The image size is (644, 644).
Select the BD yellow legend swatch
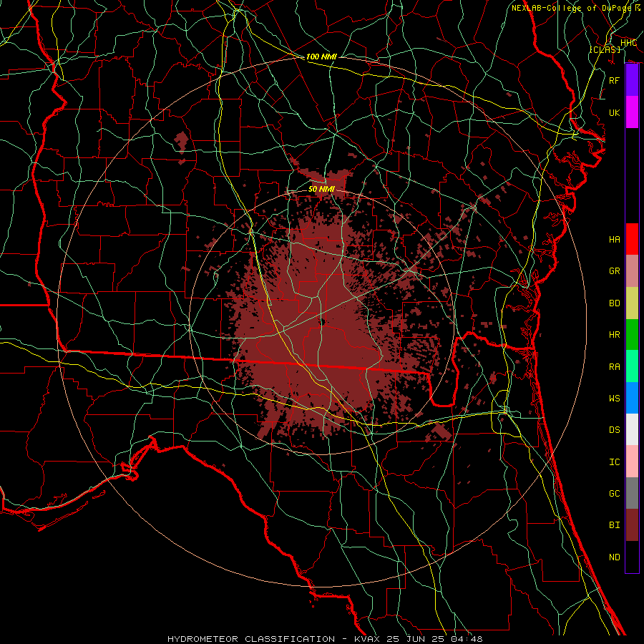click(632, 303)
